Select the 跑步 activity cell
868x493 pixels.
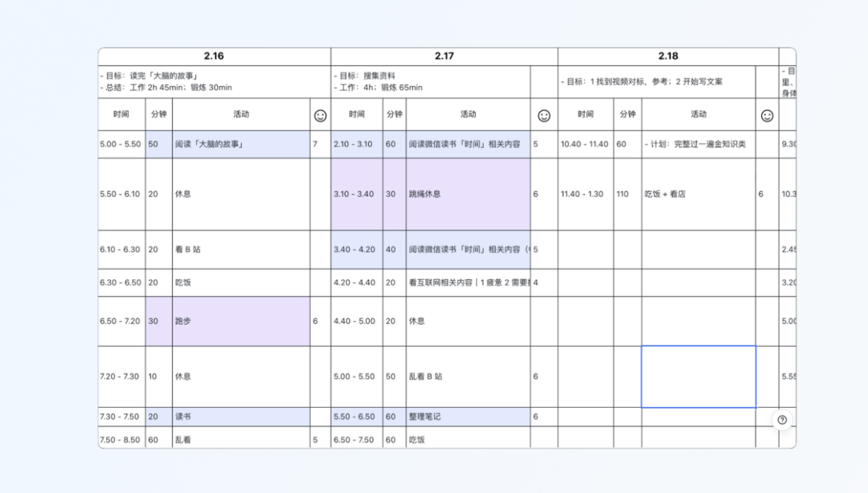click(241, 321)
